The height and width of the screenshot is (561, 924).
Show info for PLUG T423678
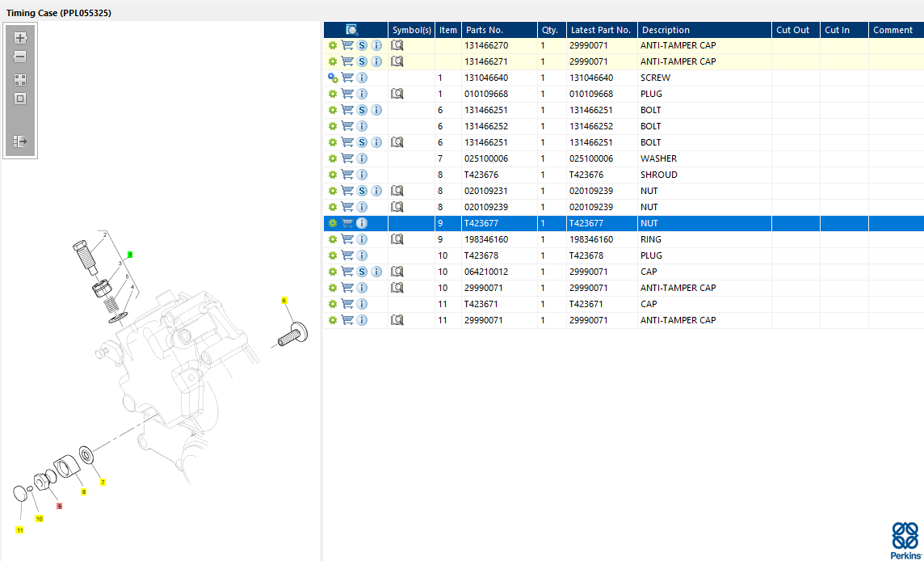pos(362,255)
